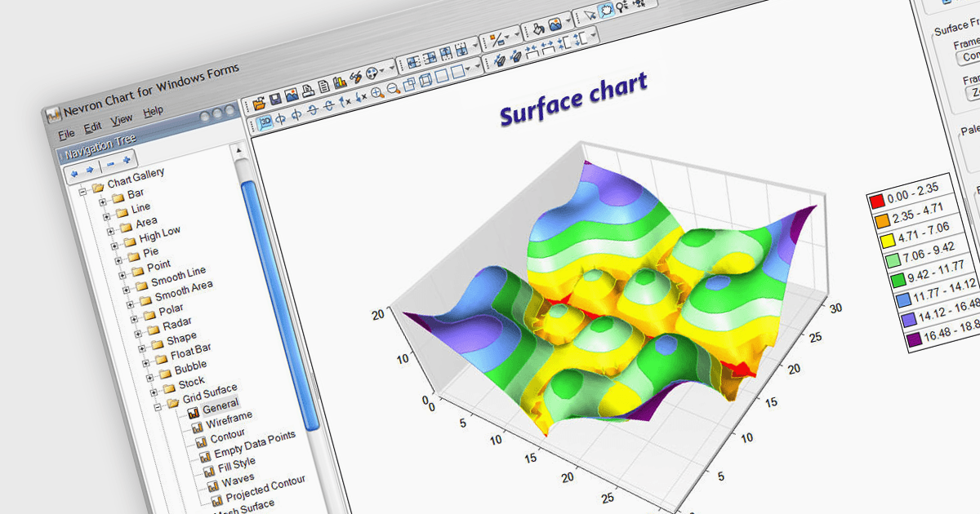Open the Fill Style example

(x=237, y=465)
